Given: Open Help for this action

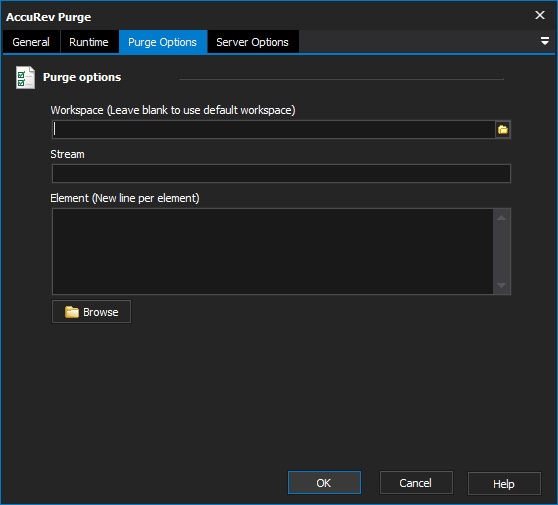Looking at the screenshot, I should pyautogui.click(x=504, y=483).
